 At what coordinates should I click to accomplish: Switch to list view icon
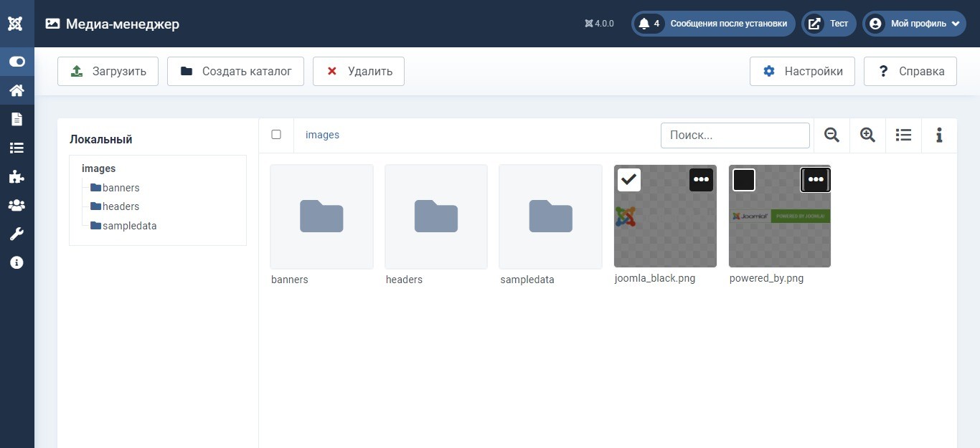(903, 135)
